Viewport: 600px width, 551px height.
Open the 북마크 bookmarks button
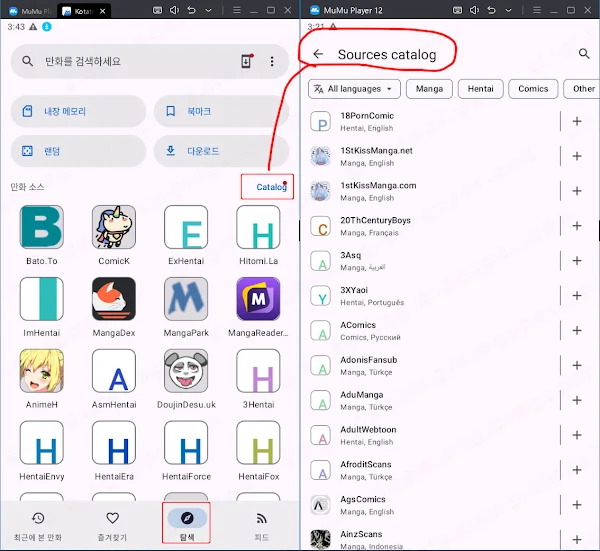tap(221, 111)
